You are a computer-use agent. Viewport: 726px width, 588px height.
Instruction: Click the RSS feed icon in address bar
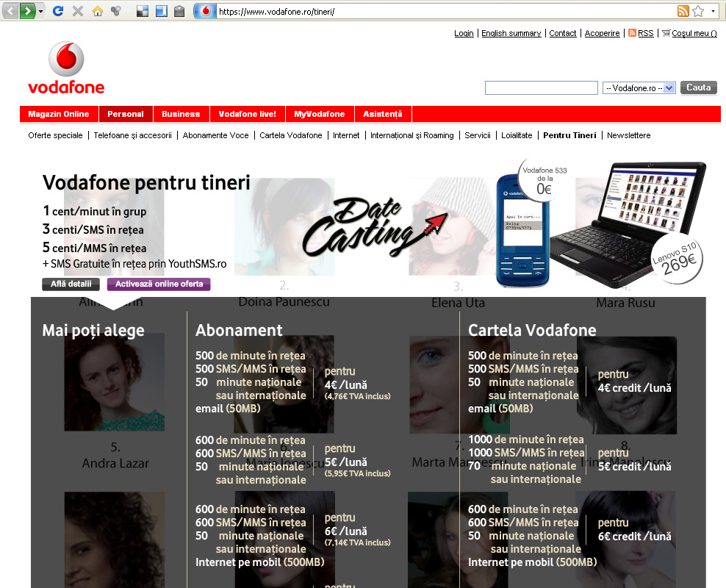tap(683, 11)
